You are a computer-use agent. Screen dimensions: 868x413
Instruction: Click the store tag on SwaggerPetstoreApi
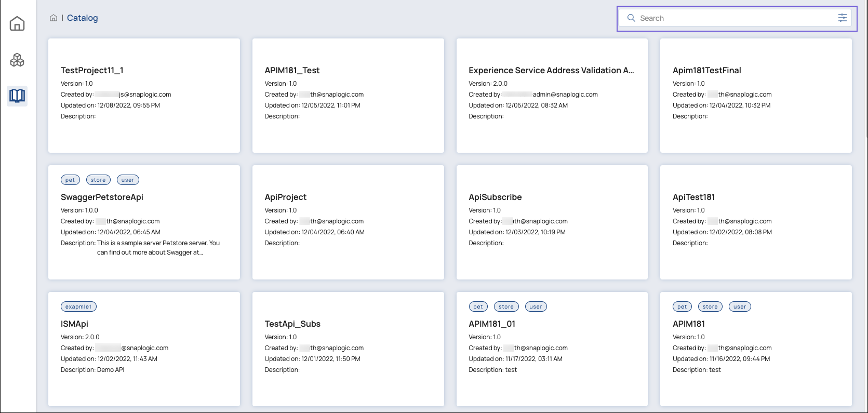pyautogui.click(x=98, y=180)
